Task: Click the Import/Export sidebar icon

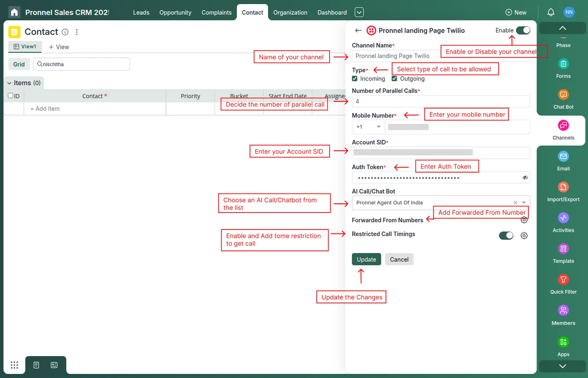Action: pos(563,190)
